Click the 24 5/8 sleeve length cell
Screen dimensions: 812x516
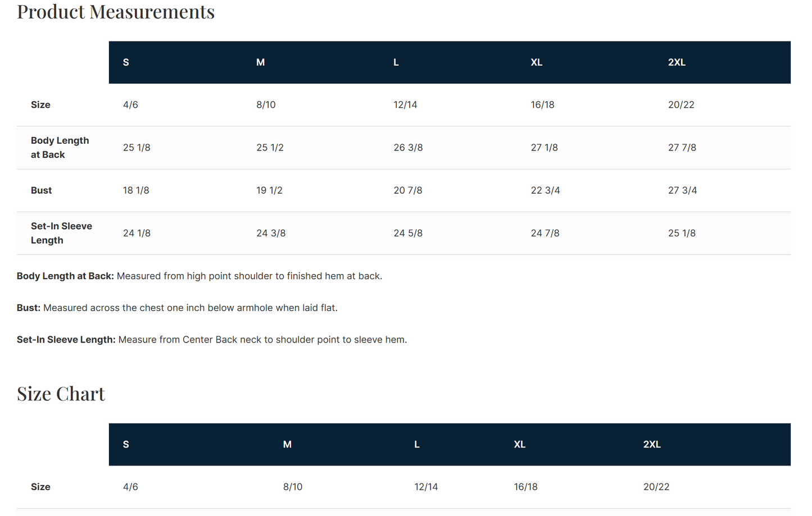408,233
